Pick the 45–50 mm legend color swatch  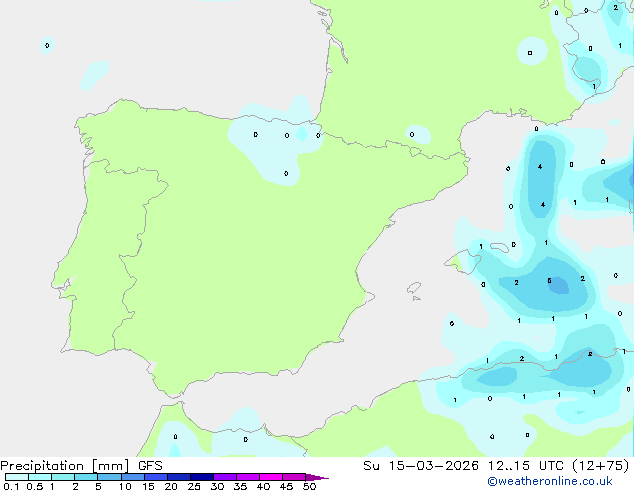(x=294, y=477)
